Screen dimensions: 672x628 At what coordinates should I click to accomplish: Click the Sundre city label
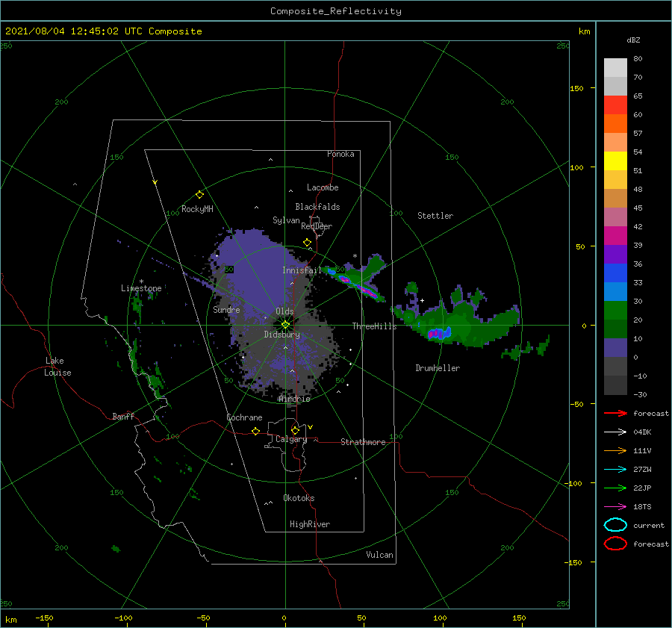(226, 309)
